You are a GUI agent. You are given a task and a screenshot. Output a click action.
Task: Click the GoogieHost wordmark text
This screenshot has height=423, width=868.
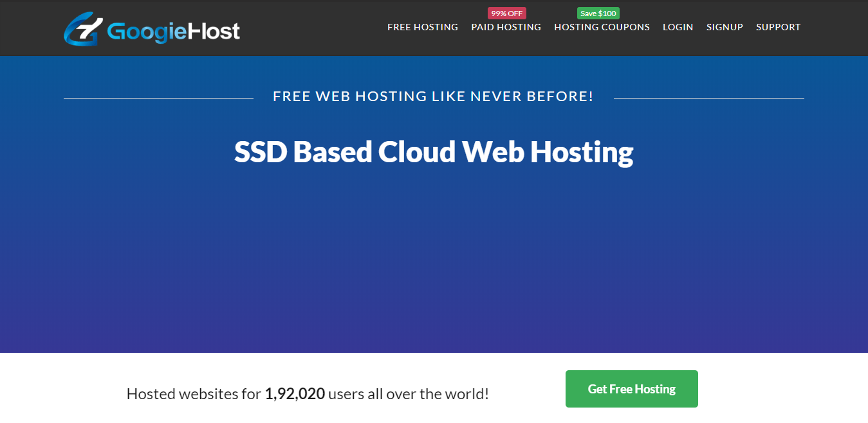tap(173, 31)
